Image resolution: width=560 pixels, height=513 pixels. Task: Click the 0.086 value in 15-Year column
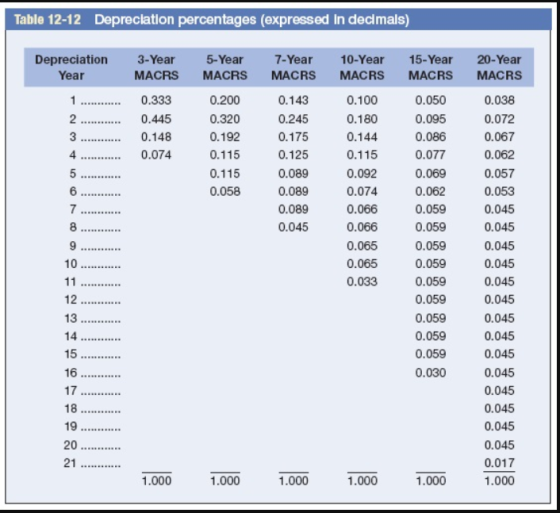430,137
